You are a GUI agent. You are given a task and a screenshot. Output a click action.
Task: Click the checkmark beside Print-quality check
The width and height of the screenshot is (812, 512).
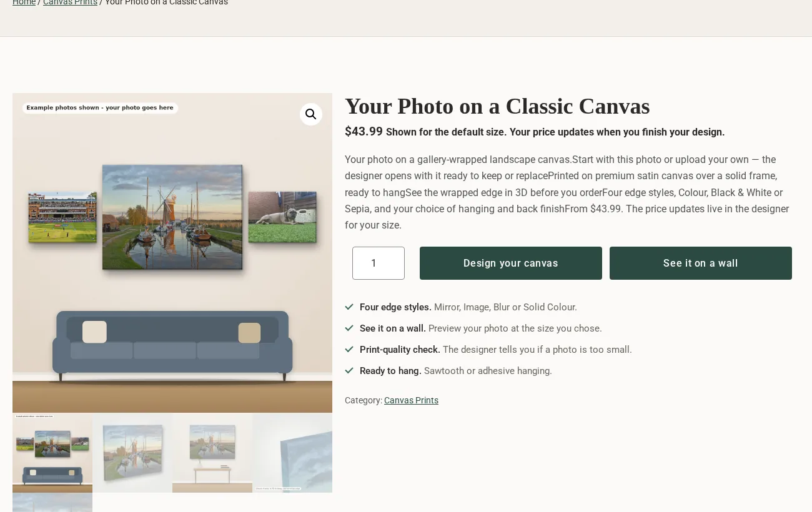coord(349,349)
